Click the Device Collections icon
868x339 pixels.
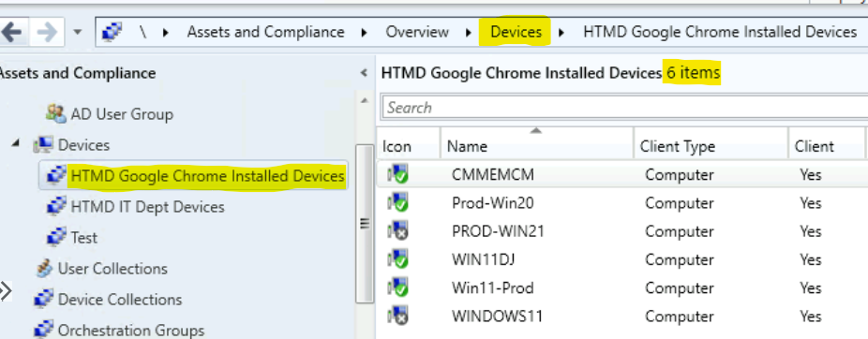[44, 300]
